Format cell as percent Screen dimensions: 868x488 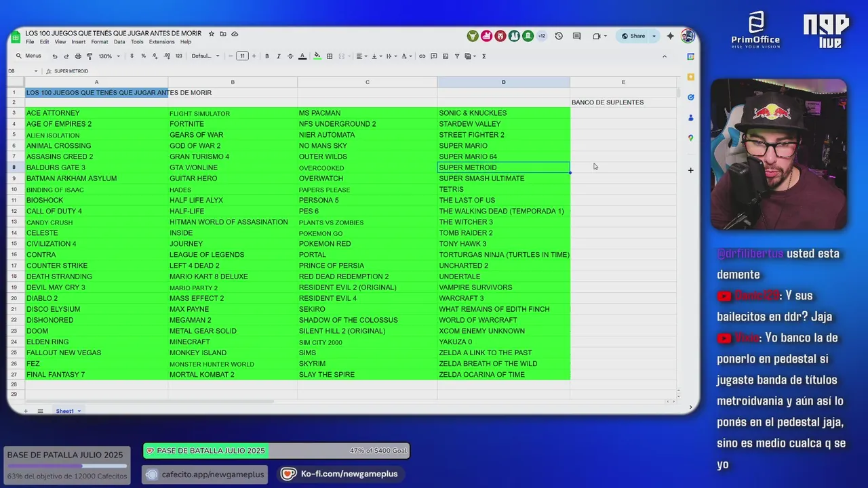pos(143,56)
